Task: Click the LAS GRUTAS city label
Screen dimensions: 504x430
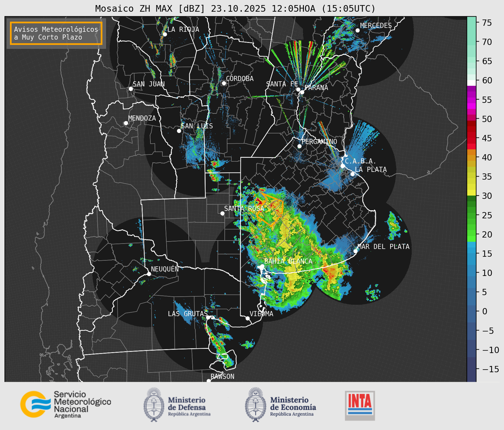Action: click(x=188, y=314)
